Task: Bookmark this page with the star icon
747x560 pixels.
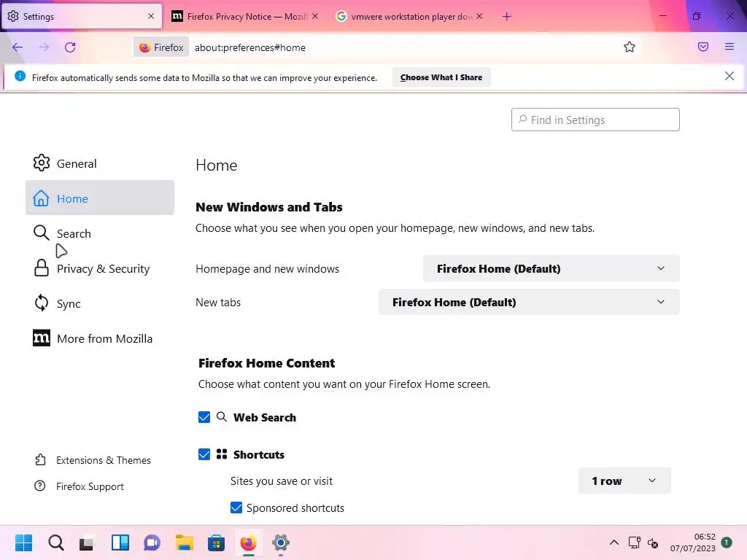Action: click(x=630, y=47)
